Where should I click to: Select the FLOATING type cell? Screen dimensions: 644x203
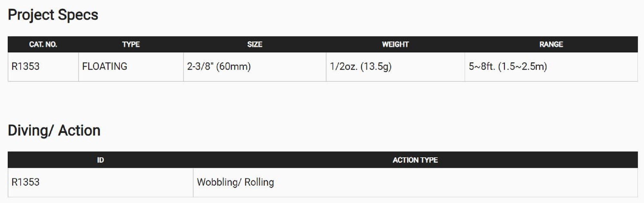pyautogui.click(x=105, y=67)
